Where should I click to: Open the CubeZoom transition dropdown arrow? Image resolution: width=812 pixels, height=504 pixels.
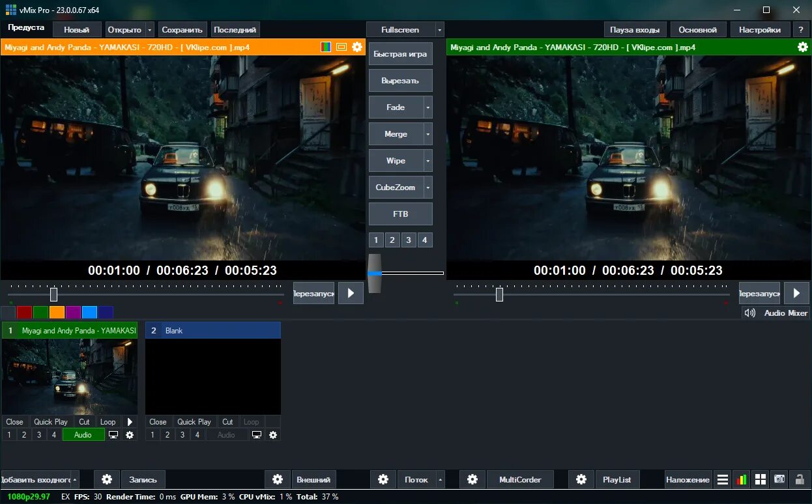[428, 188]
